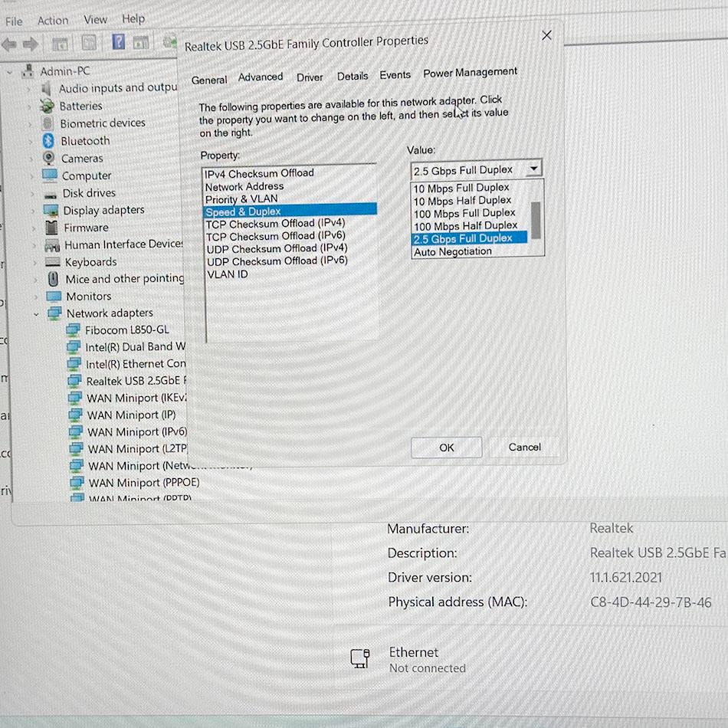Click the Help icon in Device Manager toolbar
The image size is (728, 728).
pos(119,42)
